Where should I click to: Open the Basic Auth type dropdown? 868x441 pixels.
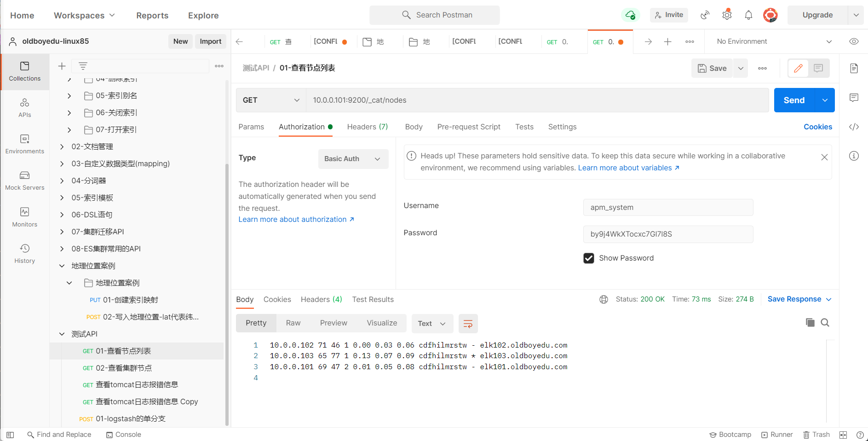(x=353, y=159)
